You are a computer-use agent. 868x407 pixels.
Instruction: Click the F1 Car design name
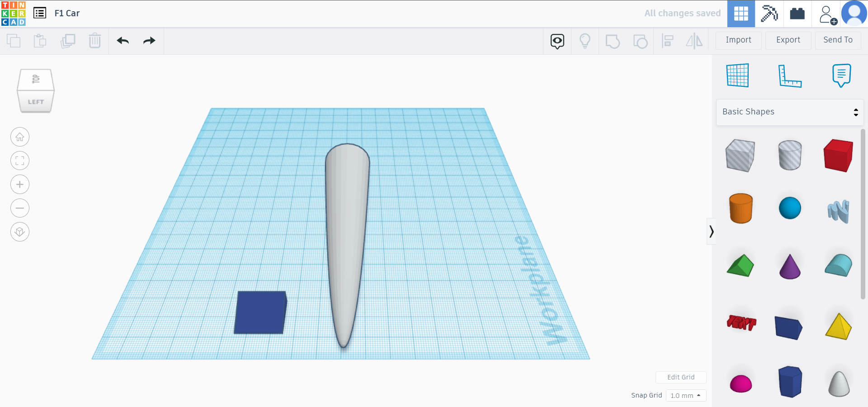(67, 14)
